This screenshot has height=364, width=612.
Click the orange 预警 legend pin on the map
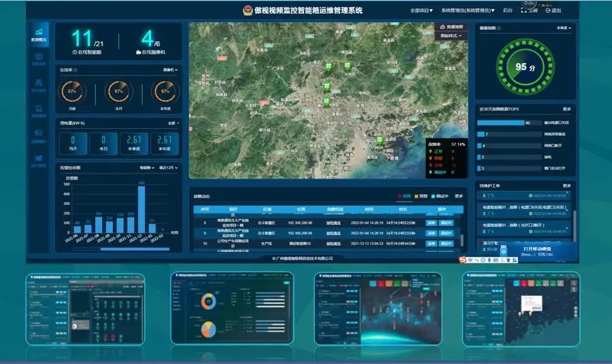pos(430,158)
